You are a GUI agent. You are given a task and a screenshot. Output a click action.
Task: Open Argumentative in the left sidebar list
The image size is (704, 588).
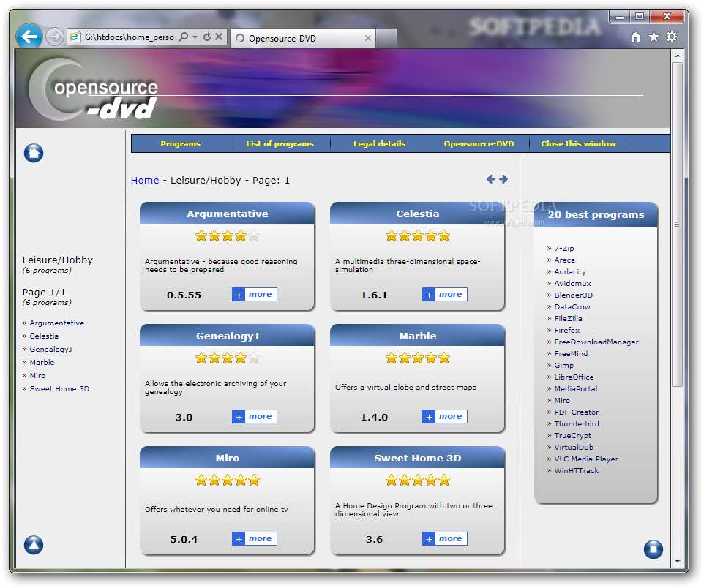pyautogui.click(x=57, y=323)
